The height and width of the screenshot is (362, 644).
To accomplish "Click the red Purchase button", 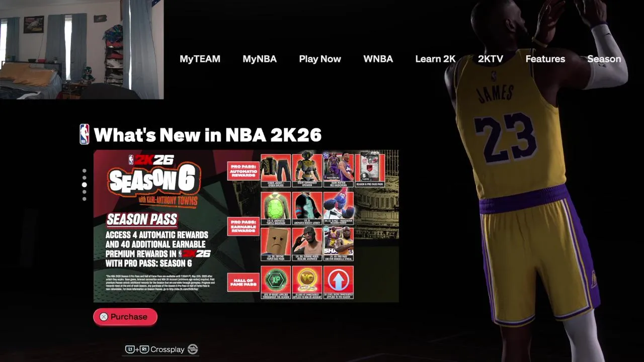I will click(125, 317).
